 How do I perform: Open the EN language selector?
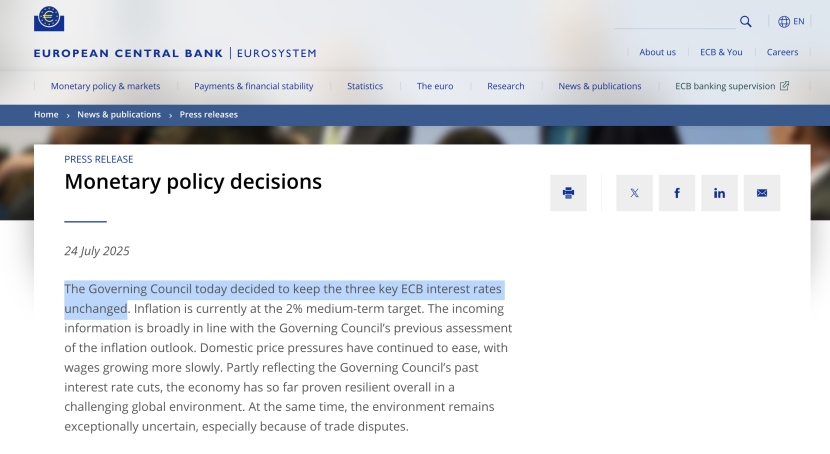(x=798, y=21)
